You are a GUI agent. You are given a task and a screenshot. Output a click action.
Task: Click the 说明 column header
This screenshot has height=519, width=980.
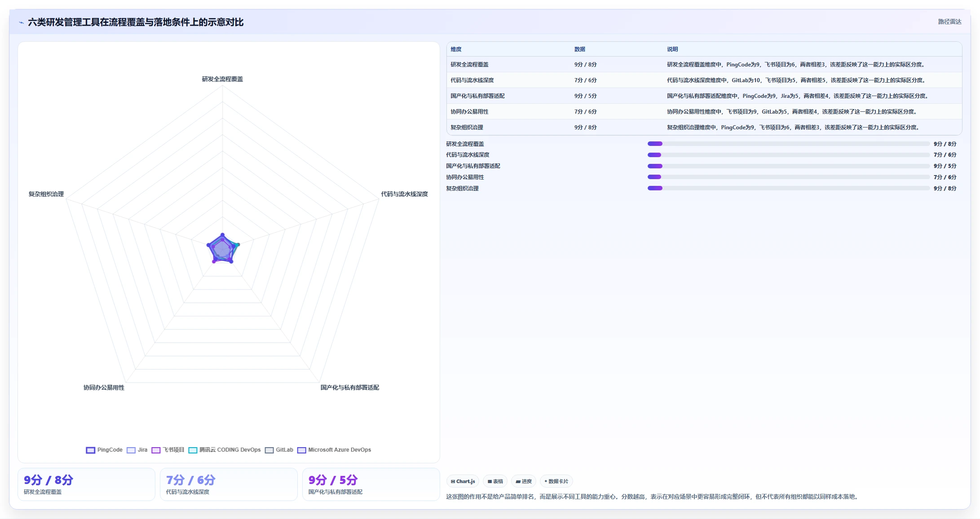[x=672, y=49]
